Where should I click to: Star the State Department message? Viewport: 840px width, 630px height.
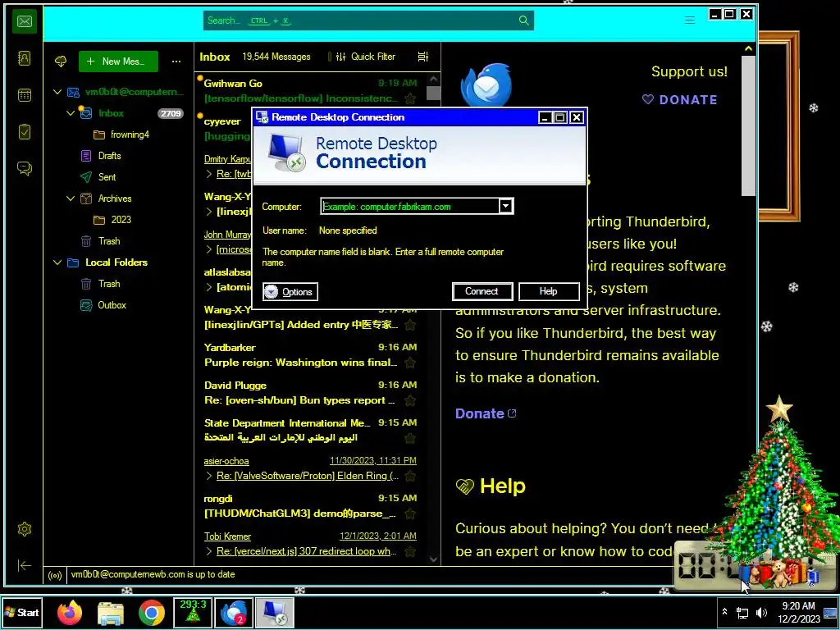[410, 438]
